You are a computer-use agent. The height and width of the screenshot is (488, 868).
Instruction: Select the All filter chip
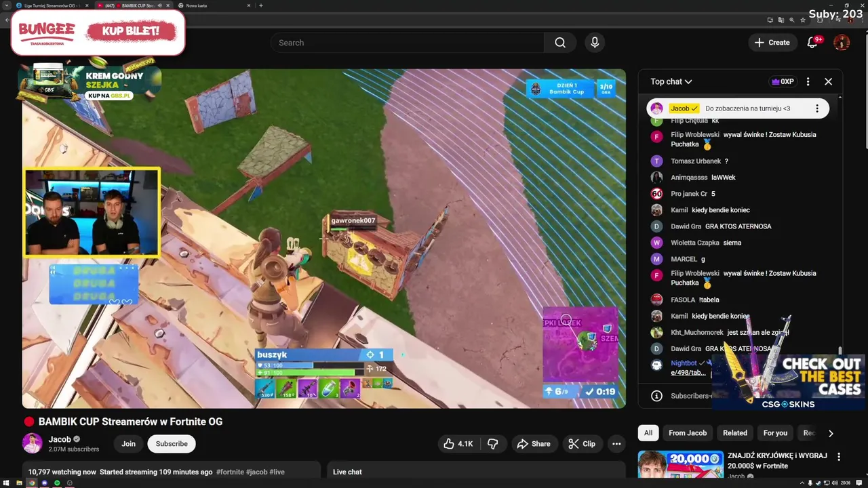pyautogui.click(x=648, y=433)
